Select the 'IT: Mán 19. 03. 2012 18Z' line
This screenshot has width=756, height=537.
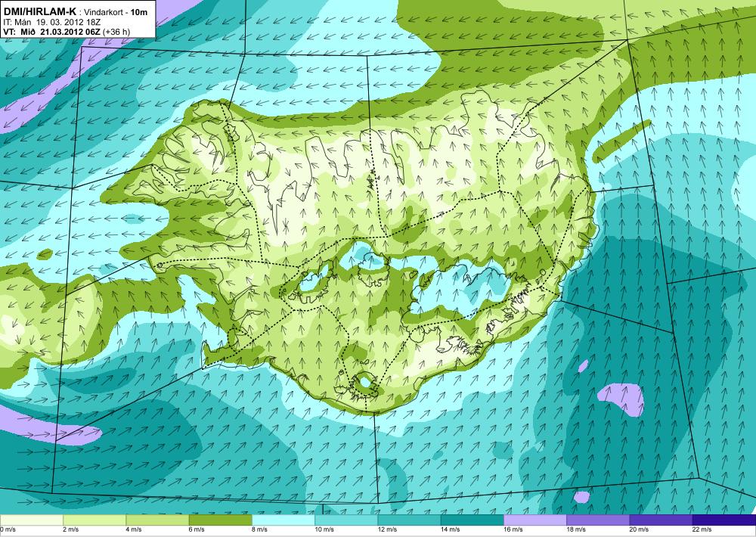pos(51,22)
